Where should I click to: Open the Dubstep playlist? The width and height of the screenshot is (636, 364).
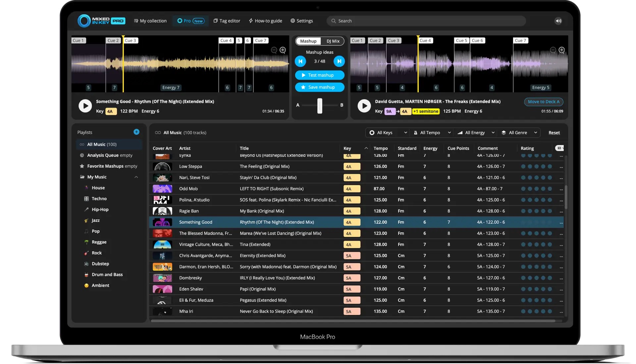click(100, 264)
